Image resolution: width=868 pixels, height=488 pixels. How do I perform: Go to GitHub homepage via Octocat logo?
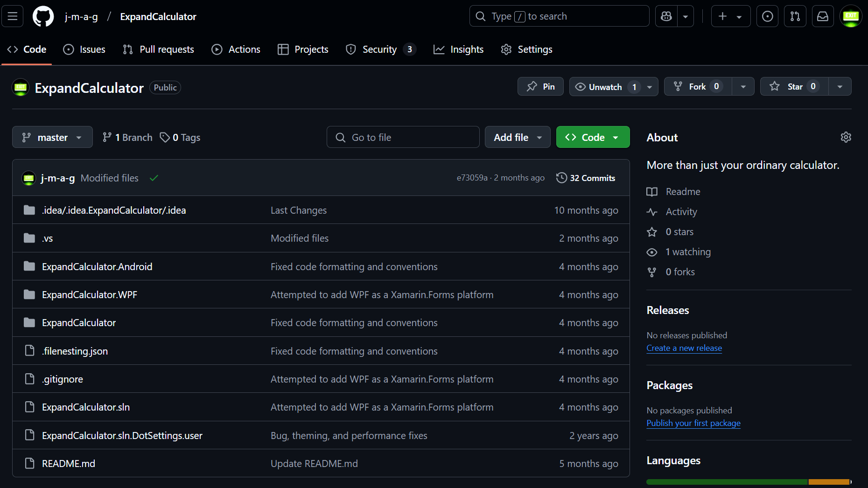[43, 16]
